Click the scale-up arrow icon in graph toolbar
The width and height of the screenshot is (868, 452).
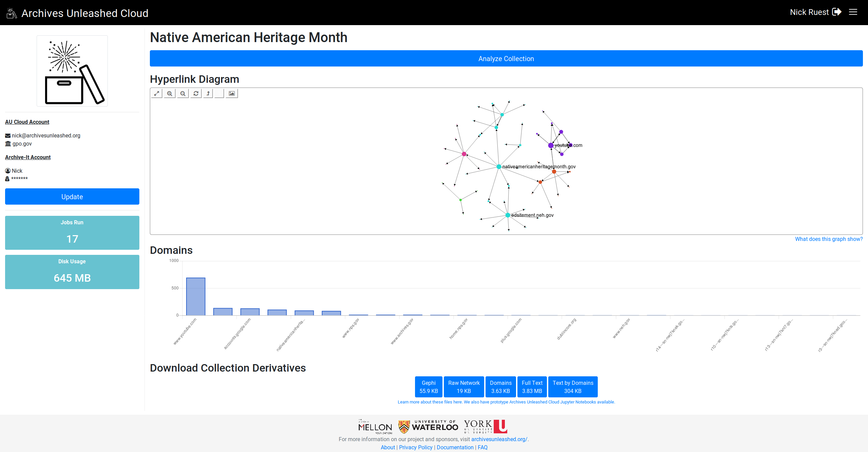pyautogui.click(x=208, y=93)
